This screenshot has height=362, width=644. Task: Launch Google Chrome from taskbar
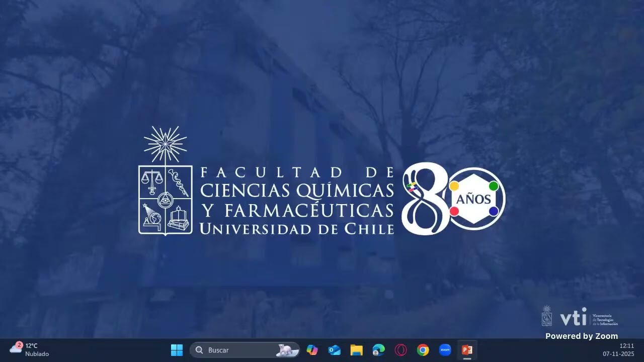tap(423, 350)
